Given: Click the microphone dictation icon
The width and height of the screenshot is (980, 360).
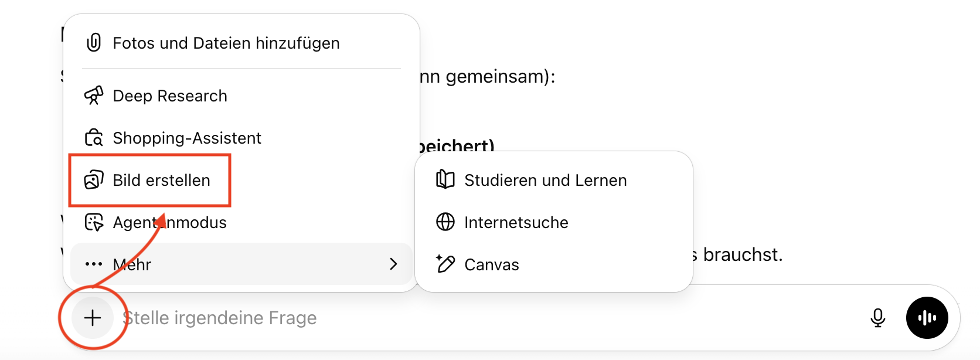Looking at the screenshot, I should (x=877, y=318).
